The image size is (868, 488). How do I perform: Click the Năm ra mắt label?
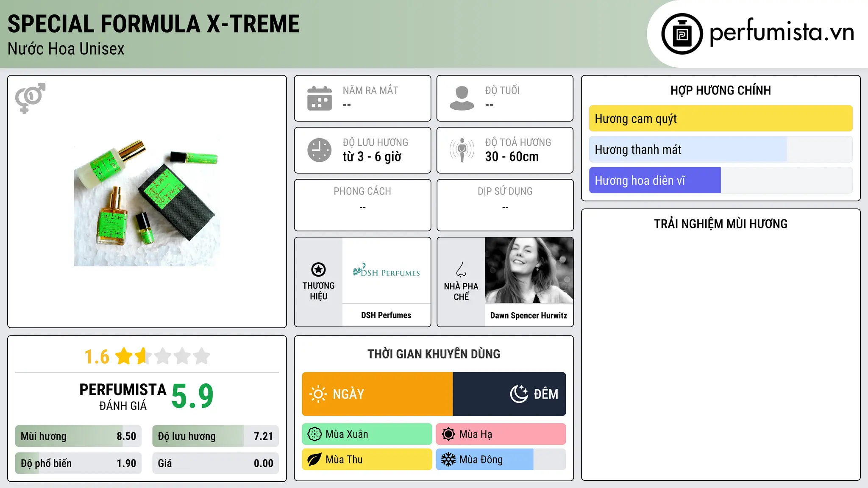pyautogui.click(x=370, y=91)
